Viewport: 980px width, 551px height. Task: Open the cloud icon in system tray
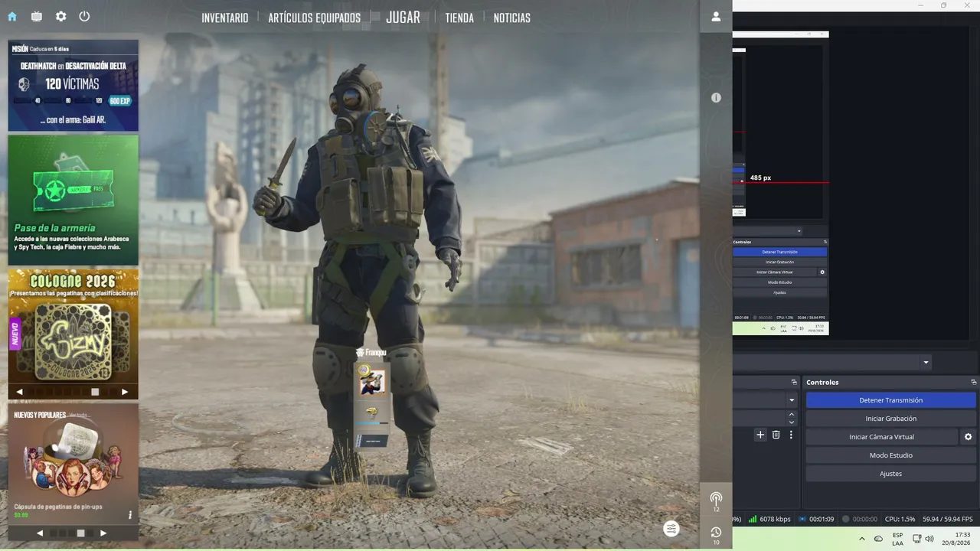(878, 539)
